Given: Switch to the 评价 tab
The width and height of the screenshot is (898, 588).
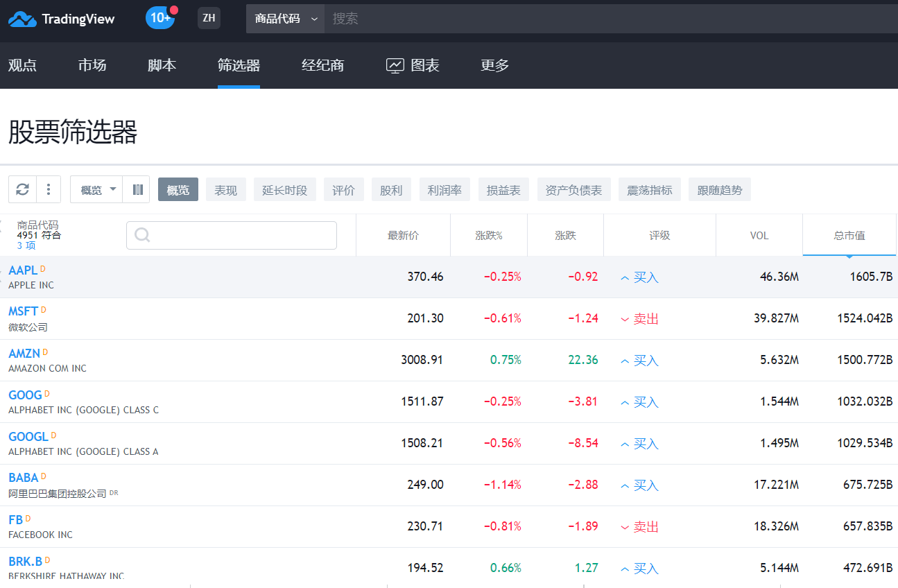Looking at the screenshot, I should (x=344, y=189).
